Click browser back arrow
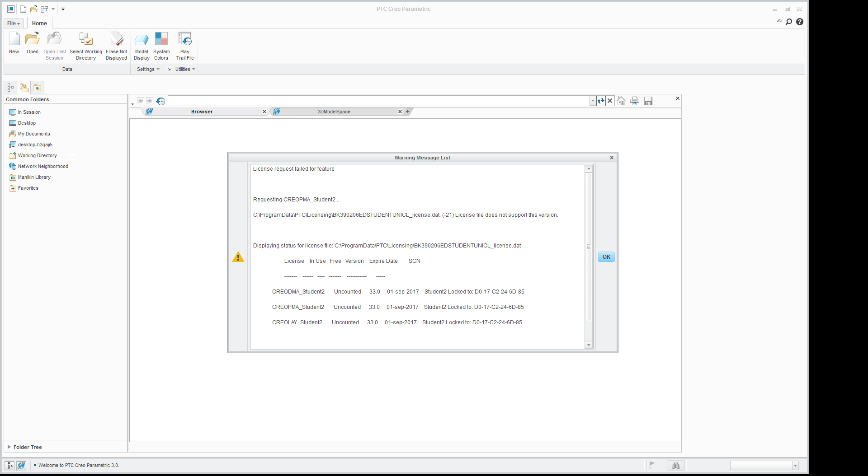The height and width of the screenshot is (476, 868). point(141,101)
